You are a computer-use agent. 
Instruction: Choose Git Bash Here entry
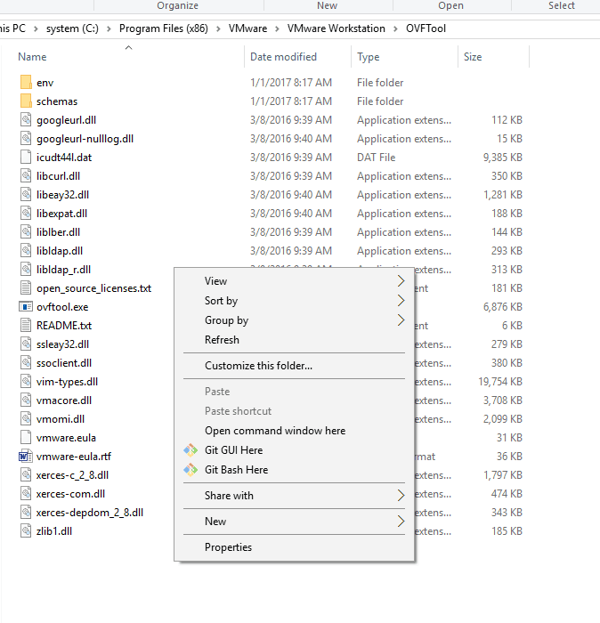294,470
